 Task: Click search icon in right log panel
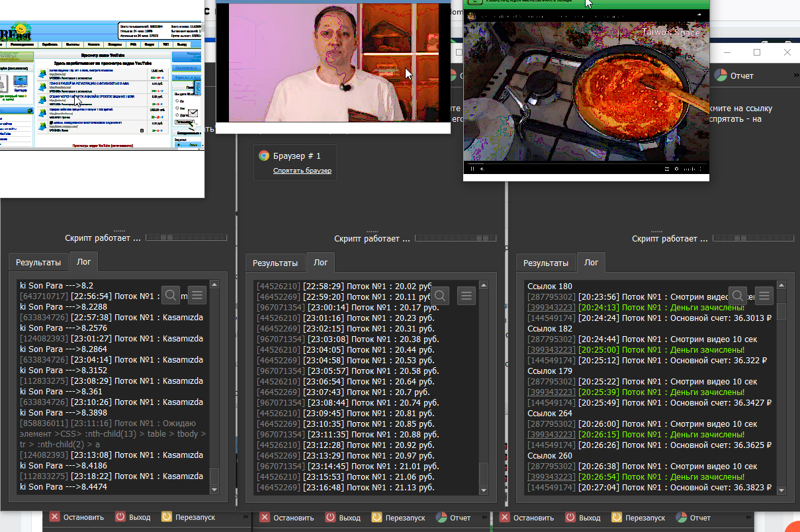[x=738, y=295]
